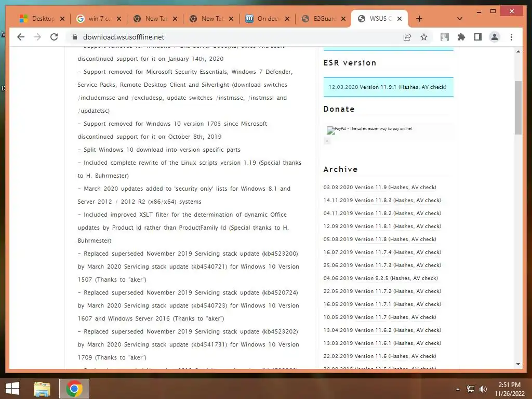Bookmark this page with the star
This screenshot has height=399, width=532.
[x=424, y=37]
